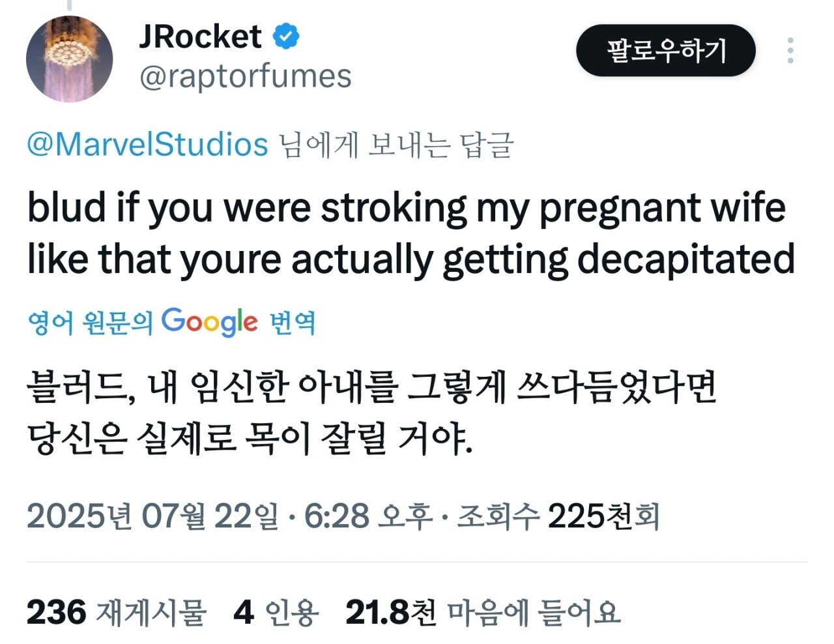834x644 pixels.
Task: Visit the @raptorfumes handle
Action: (x=245, y=76)
